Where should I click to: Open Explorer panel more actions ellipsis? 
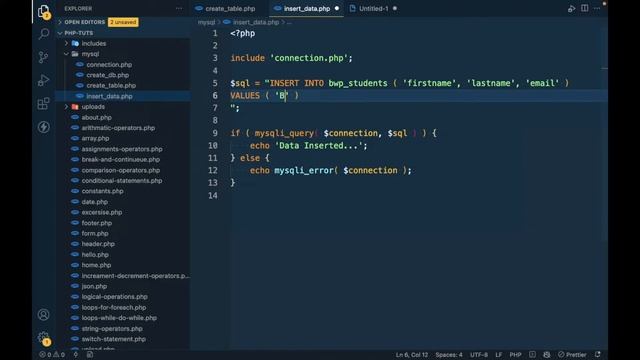pyautogui.click(x=179, y=8)
